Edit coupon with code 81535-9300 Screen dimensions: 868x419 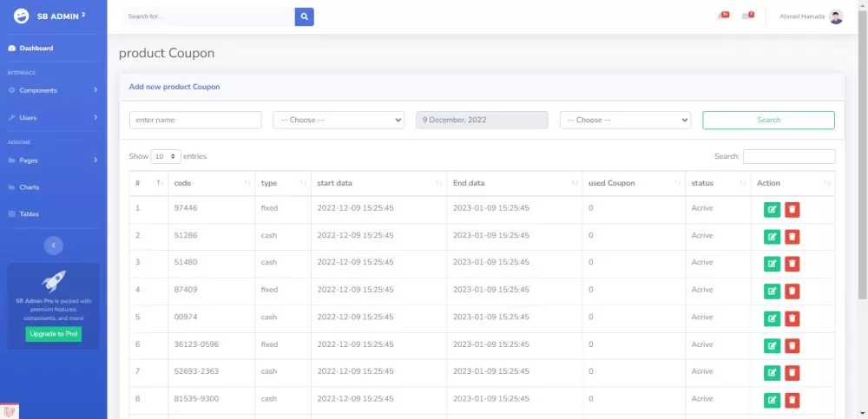(x=772, y=400)
